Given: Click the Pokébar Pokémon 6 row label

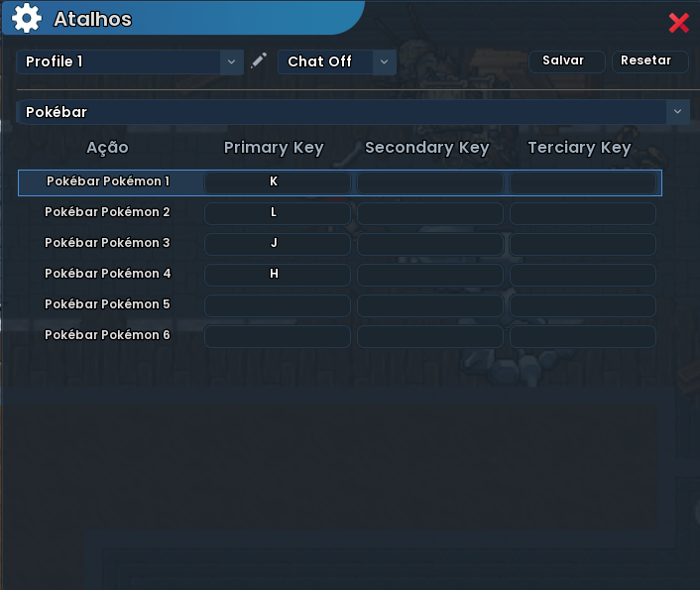Looking at the screenshot, I should [x=107, y=335].
